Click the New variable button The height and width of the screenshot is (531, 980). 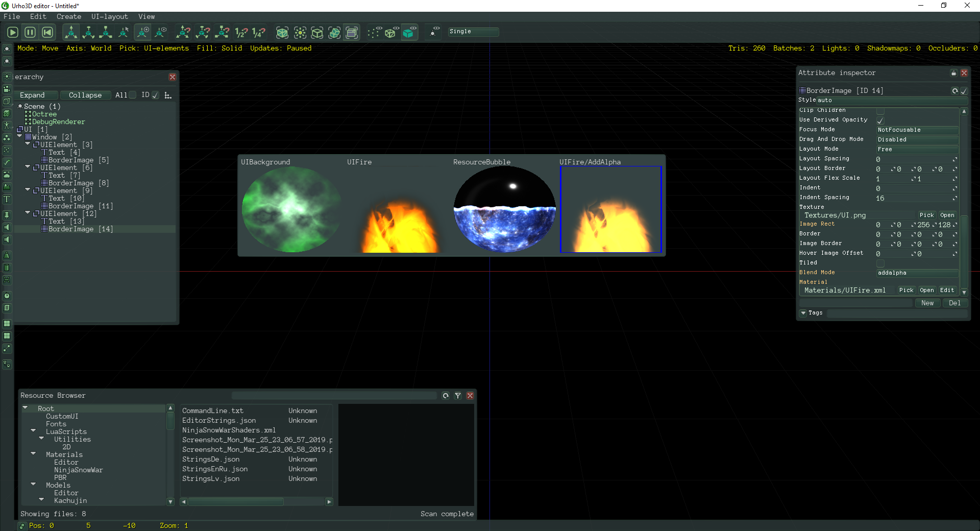click(x=927, y=303)
